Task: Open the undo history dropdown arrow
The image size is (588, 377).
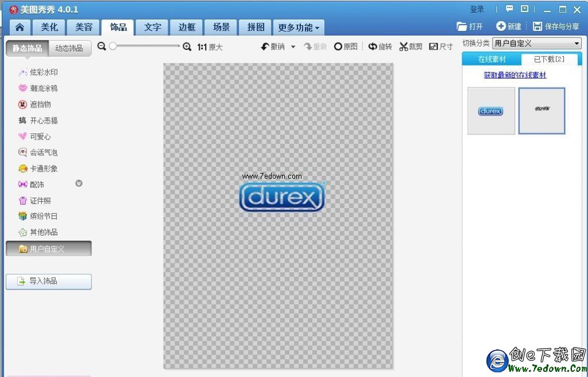Action: coord(293,47)
